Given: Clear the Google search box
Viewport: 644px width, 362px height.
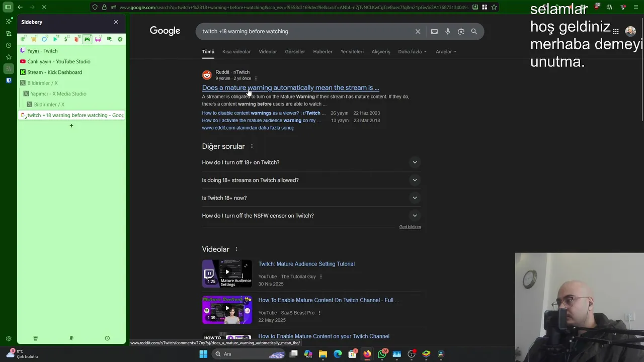Looking at the screenshot, I should click(x=418, y=31).
